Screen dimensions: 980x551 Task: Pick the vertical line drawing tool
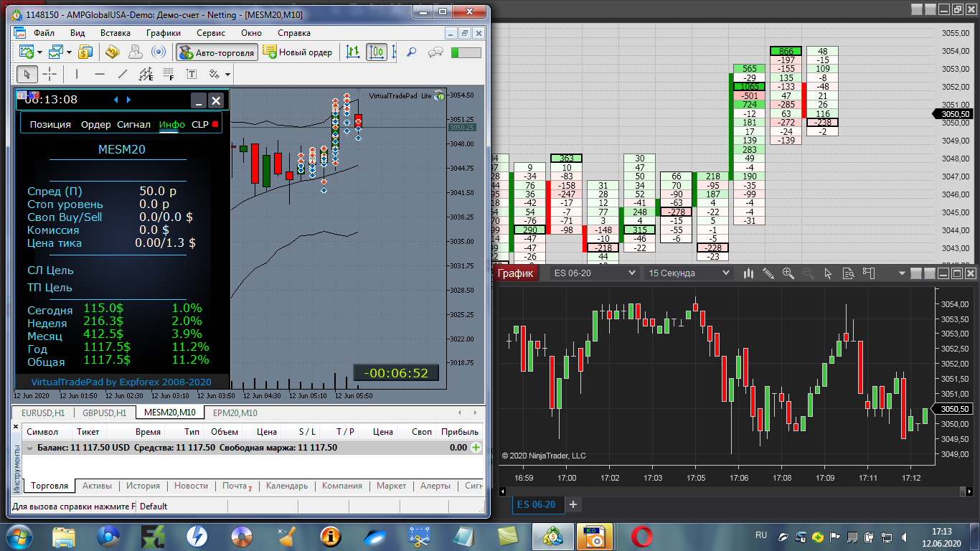click(76, 74)
